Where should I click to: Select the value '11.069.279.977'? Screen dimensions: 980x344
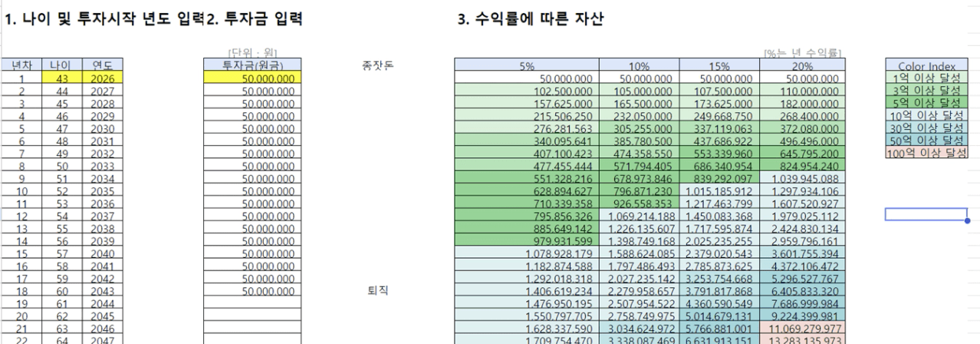click(x=803, y=328)
